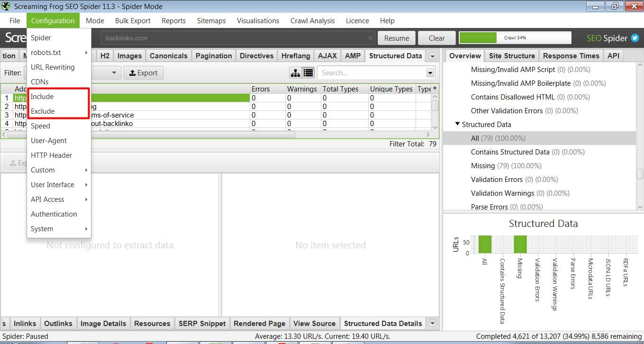The width and height of the screenshot is (644, 344).
Task: Switch to the Images tab
Action: point(129,56)
